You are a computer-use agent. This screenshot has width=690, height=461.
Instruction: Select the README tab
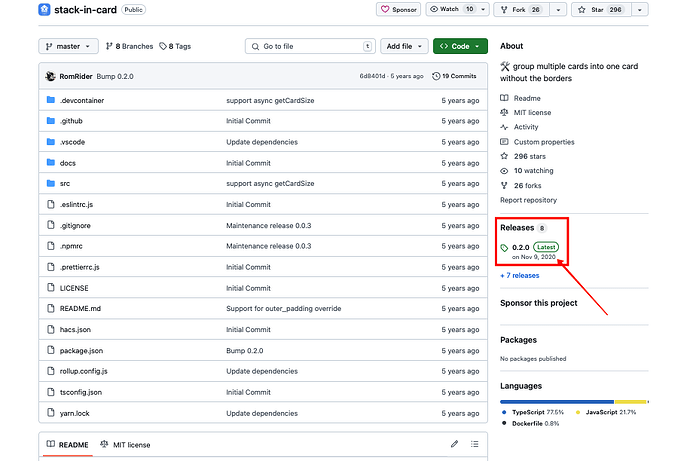point(67,444)
